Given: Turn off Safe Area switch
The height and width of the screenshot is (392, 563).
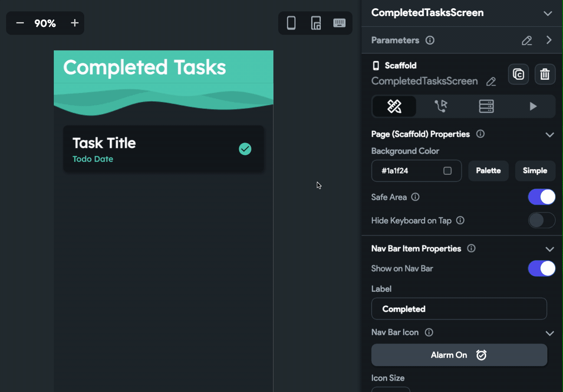Looking at the screenshot, I should (x=541, y=197).
